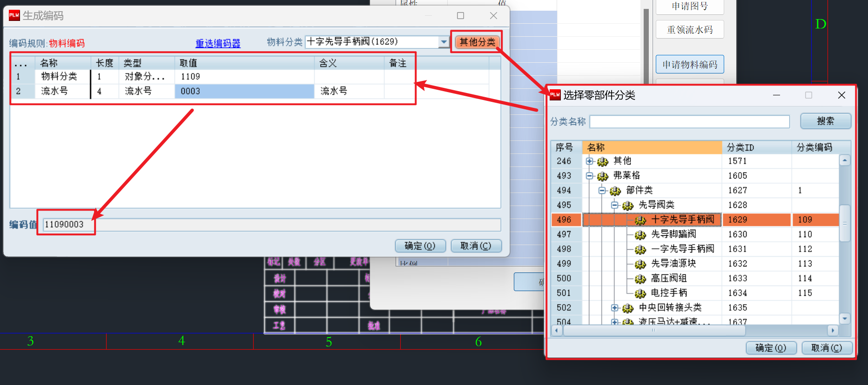Click the scroll up arrow of classification list

(x=845, y=160)
